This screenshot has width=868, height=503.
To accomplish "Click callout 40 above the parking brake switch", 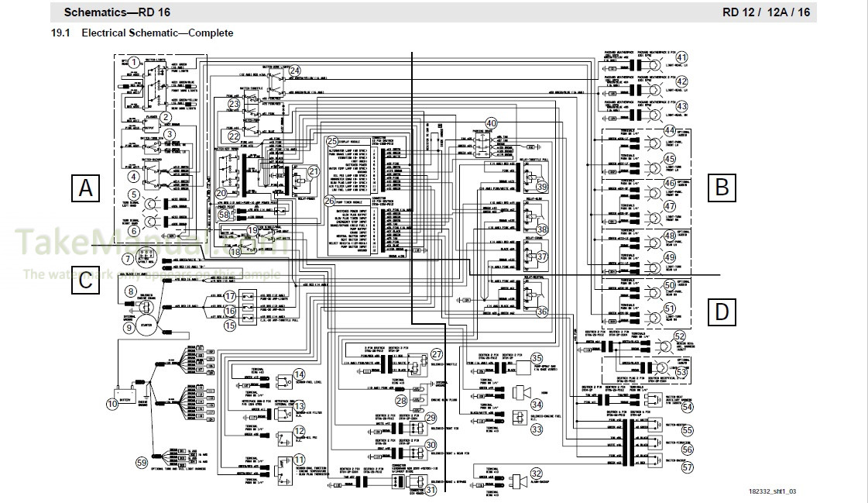I will pyautogui.click(x=491, y=122).
